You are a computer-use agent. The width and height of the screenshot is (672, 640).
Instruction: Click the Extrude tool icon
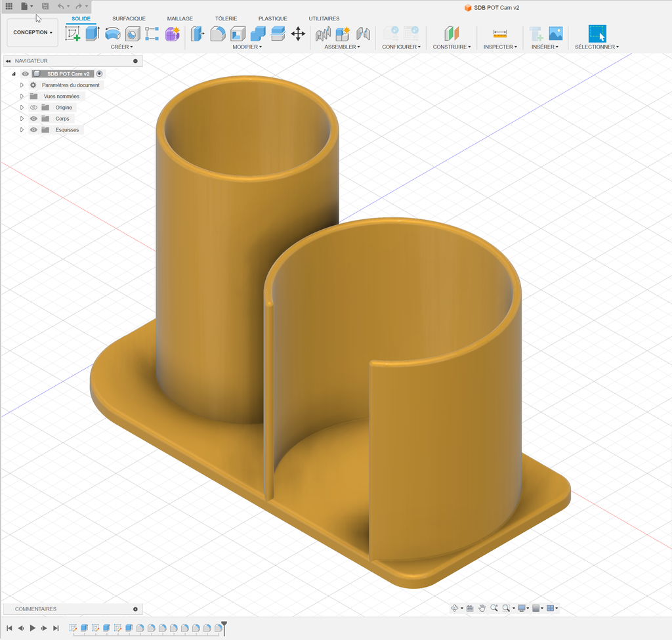92,33
